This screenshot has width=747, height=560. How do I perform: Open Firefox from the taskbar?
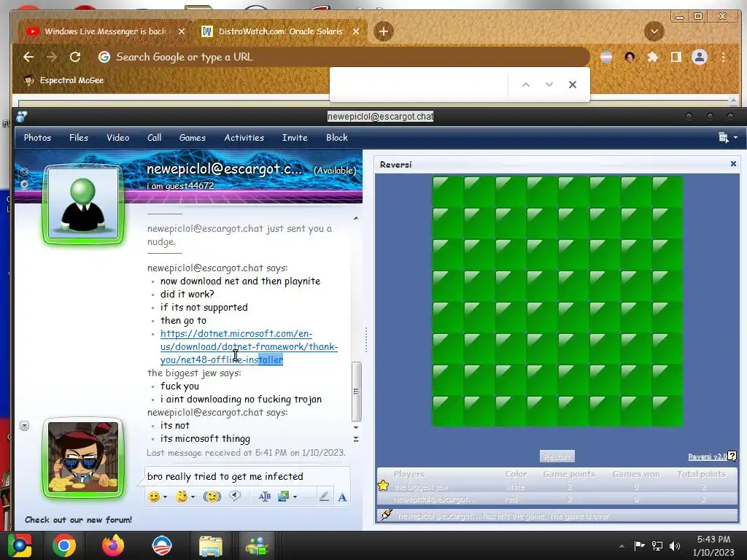click(x=113, y=545)
